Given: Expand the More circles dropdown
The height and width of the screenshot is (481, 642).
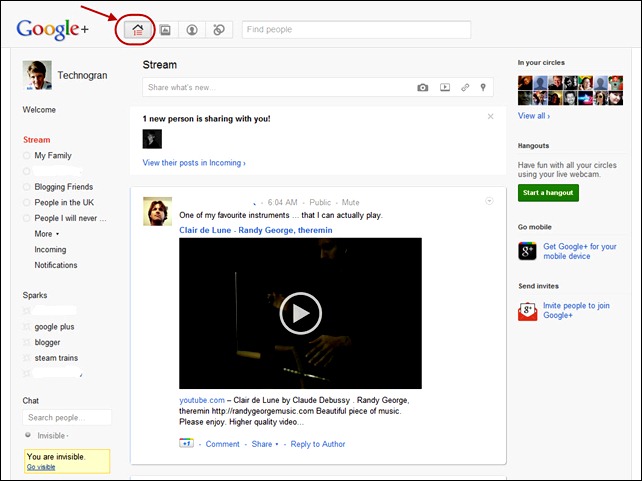Looking at the screenshot, I should click(46, 234).
